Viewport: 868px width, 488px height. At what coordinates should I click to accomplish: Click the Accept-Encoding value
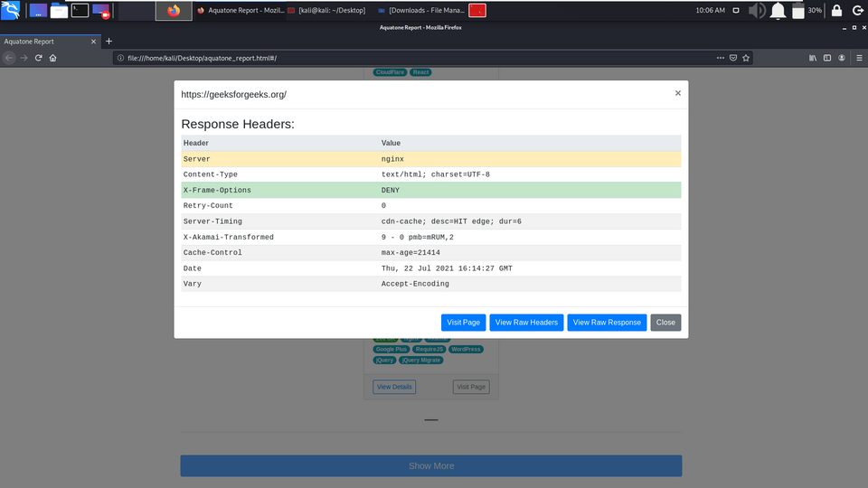point(415,284)
